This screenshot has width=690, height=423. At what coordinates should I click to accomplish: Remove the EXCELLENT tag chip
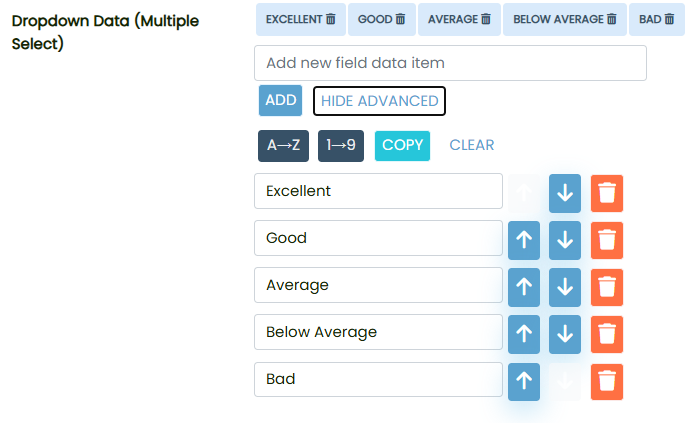pos(331,20)
